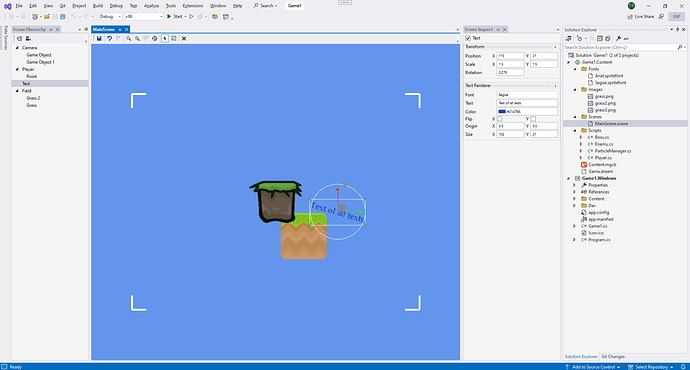Click the Rotation input field
The height and width of the screenshot is (370, 690).
point(510,72)
